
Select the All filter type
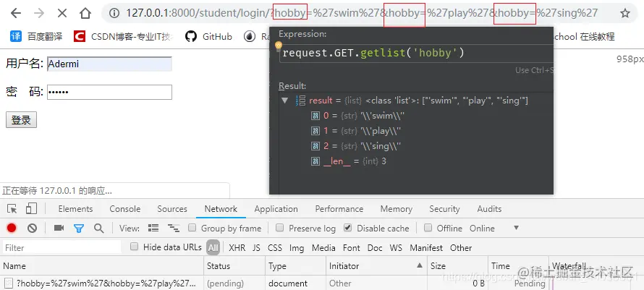213,247
